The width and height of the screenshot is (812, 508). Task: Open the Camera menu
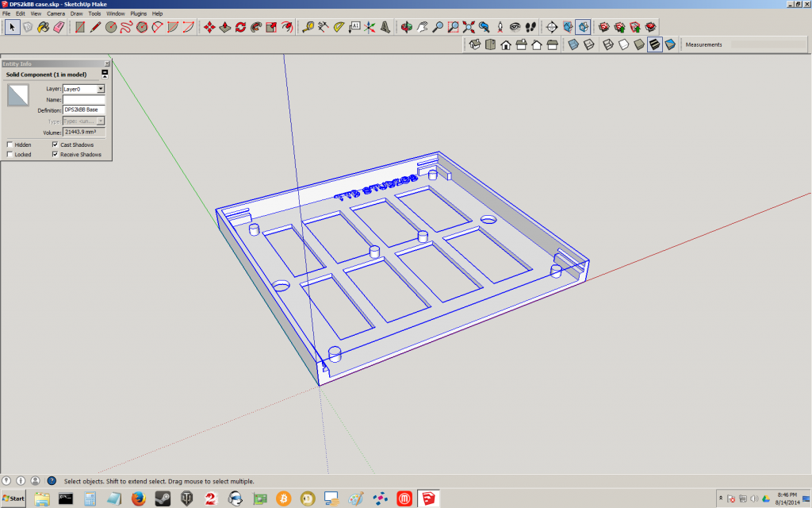(x=56, y=13)
